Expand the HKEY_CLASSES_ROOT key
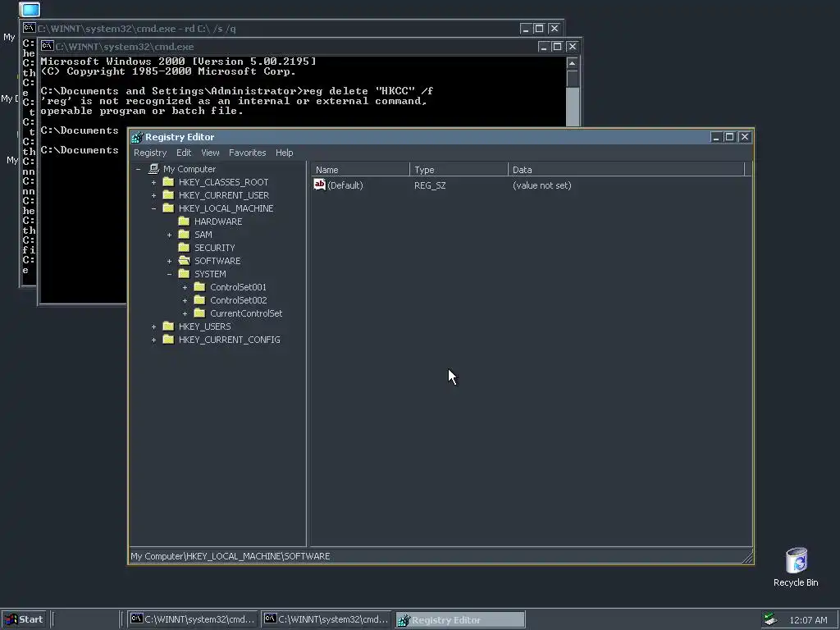 153,182
